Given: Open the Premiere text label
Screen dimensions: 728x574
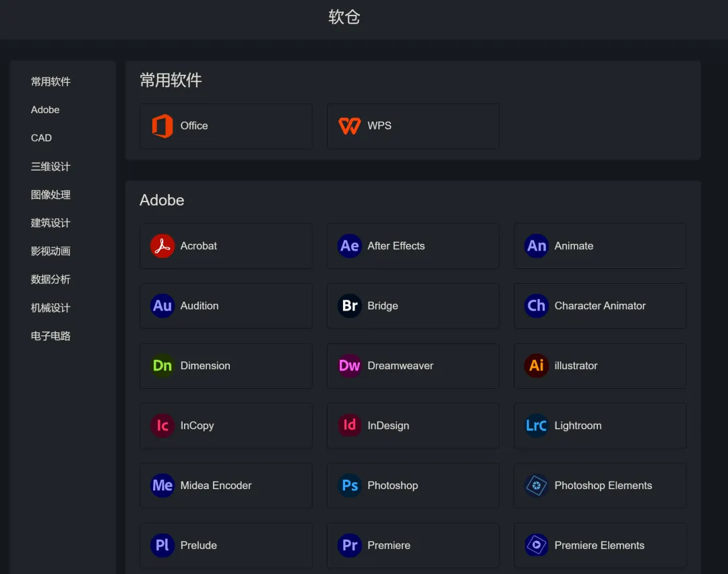Looking at the screenshot, I should (389, 545).
